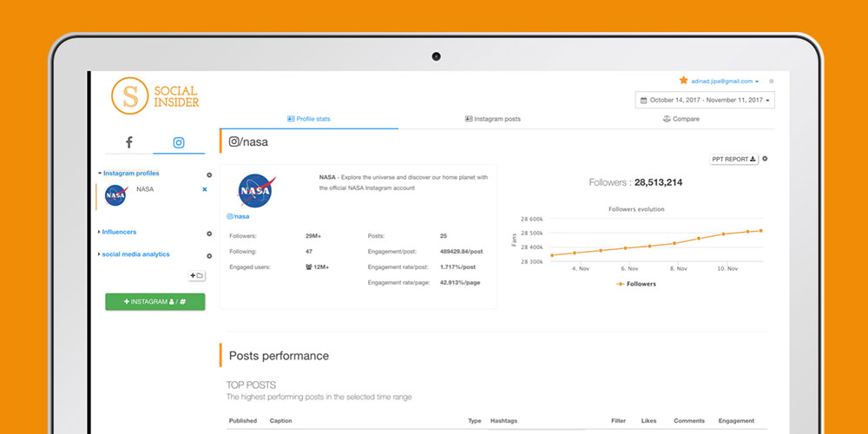This screenshot has width=868, height=434.
Task: Click the NASA avatar in sidebar
Action: click(x=115, y=195)
